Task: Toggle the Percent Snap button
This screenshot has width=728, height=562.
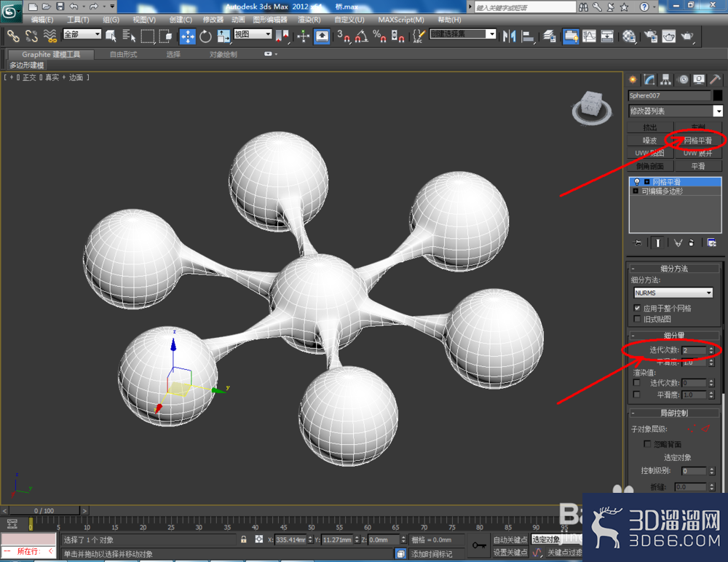Action: [x=379, y=36]
